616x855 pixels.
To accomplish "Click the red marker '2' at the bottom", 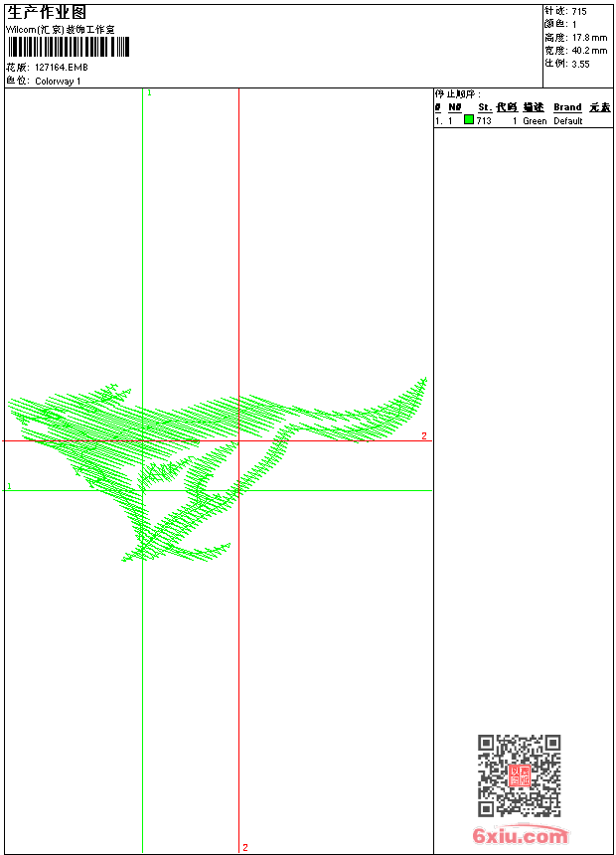I will tap(245, 847).
